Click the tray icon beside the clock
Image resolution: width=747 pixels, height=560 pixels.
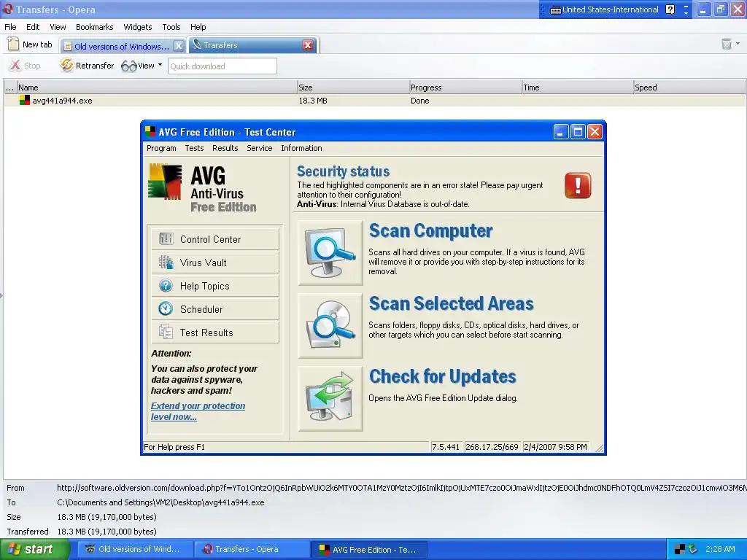pyautogui.click(x=692, y=549)
